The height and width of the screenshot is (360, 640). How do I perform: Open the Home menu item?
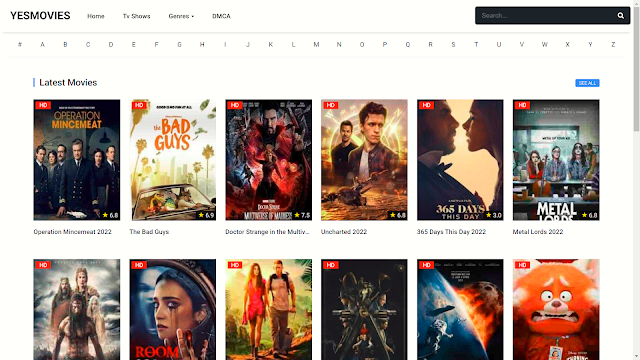coord(96,16)
